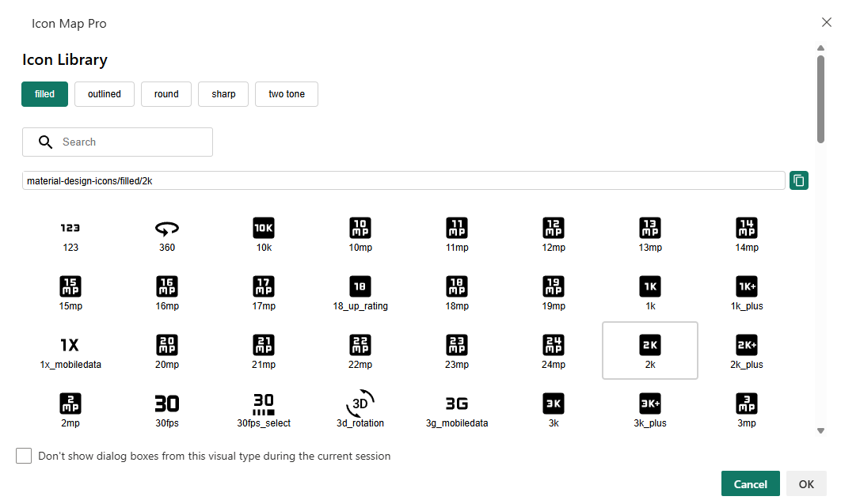Viewport: 841px width, 504px height.
Task: Copy the icon path to clipboard
Action: click(799, 180)
